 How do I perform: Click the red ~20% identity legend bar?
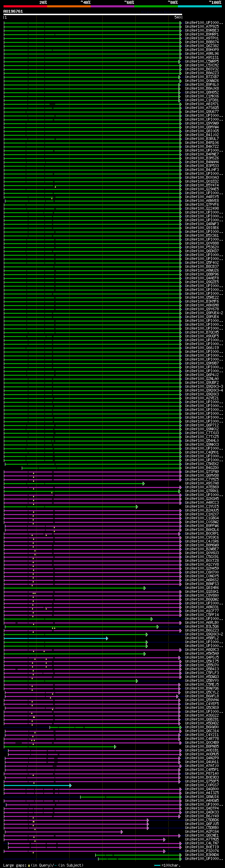[25, 6]
